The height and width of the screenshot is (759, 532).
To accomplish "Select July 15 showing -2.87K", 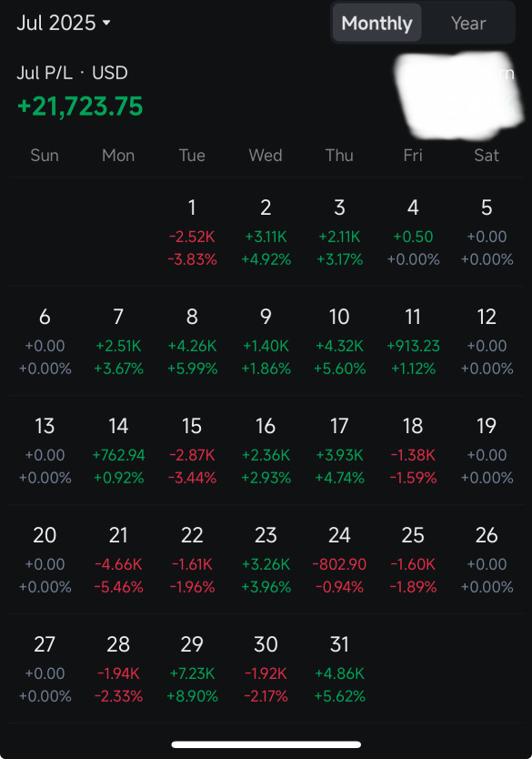I will coord(192,451).
